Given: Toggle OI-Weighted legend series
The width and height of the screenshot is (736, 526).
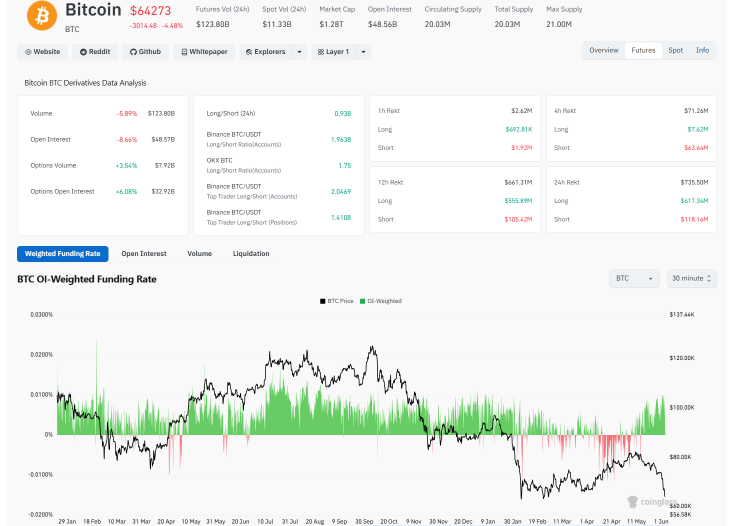Looking at the screenshot, I should [381, 301].
